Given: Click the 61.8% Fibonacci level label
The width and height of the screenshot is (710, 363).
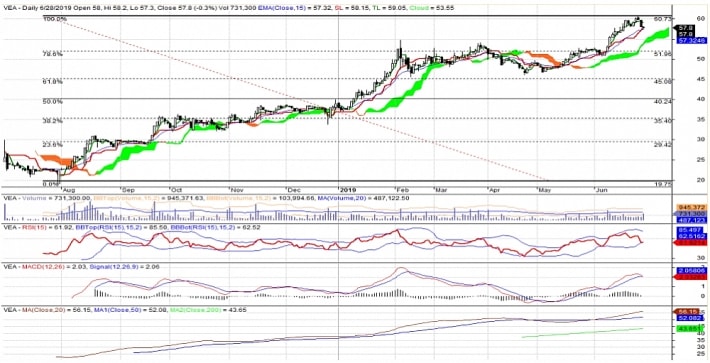Looking at the screenshot, I should [x=52, y=82].
